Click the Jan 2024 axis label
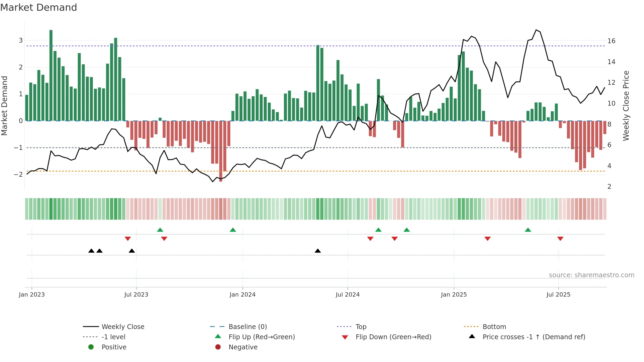Image resolution: width=644 pixels, height=362 pixels. tap(243, 294)
